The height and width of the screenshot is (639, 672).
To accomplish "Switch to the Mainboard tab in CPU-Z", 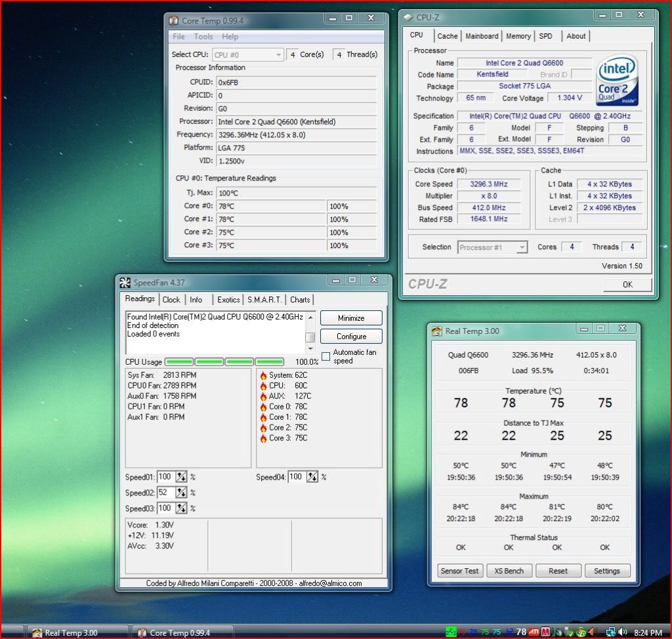I will (482, 37).
